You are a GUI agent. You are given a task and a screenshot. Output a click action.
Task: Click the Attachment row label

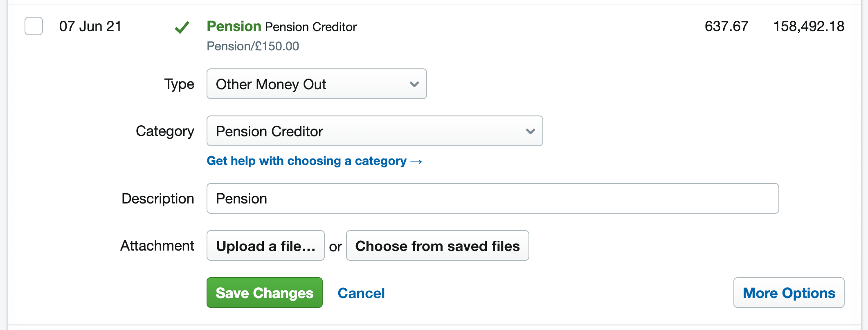pyautogui.click(x=157, y=246)
